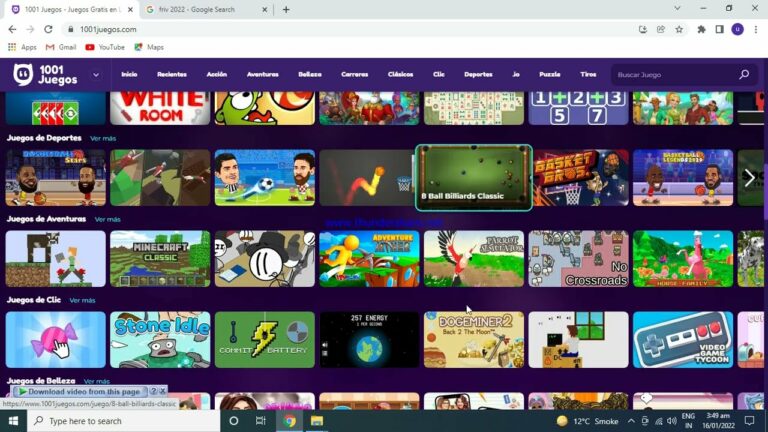Share this page via share icon
The width and height of the screenshot is (768, 432).
coord(661,29)
